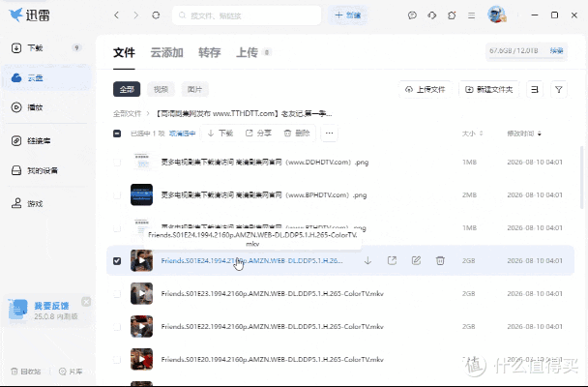Switch to the 文件 tab
The height and width of the screenshot is (387, 588).
coord(124,52)
